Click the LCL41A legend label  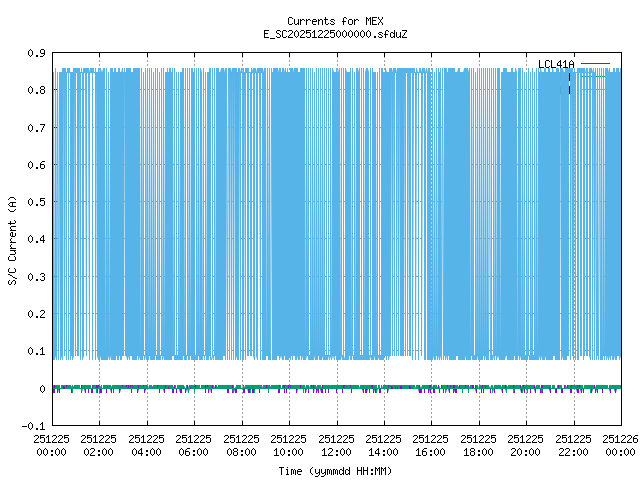[x=556, y=64]
